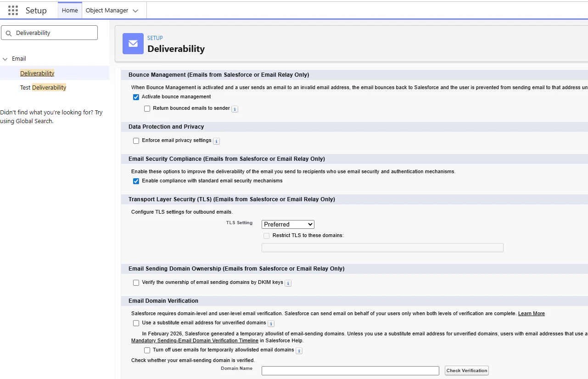Click the Domain Name field label
The height and width of the screenshot is (379, 588).
pos(237,368)
